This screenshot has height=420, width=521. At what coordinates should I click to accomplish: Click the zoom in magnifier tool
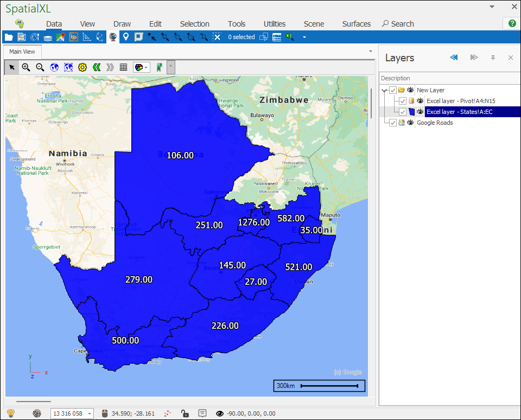pyautogui.click(x=26, y=67)
